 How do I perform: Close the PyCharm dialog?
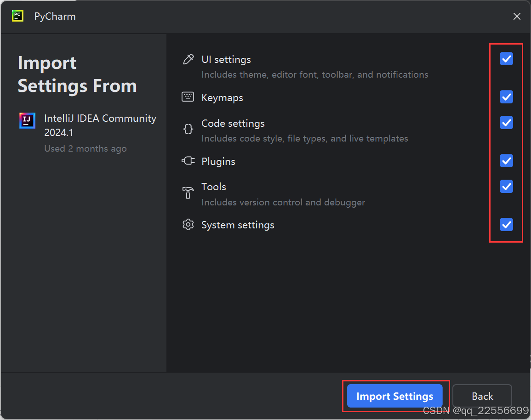517,16
